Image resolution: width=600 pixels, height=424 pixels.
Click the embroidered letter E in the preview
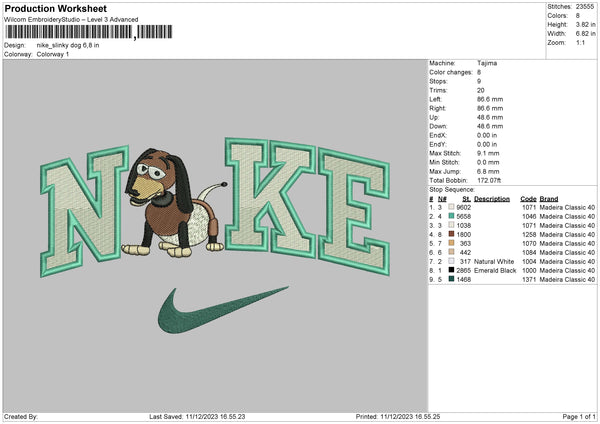pyautogui.click(x=354, y=211)
